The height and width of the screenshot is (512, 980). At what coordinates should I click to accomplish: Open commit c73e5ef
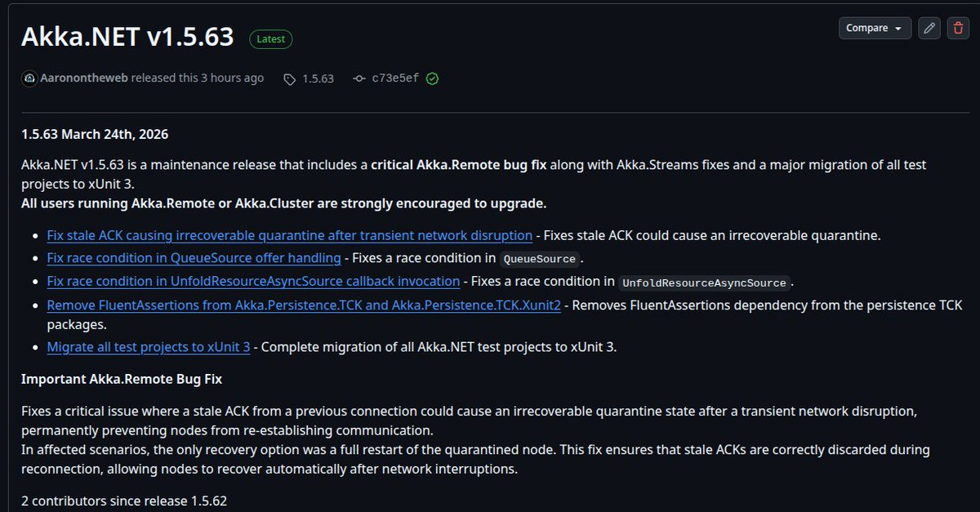[395, 78]
